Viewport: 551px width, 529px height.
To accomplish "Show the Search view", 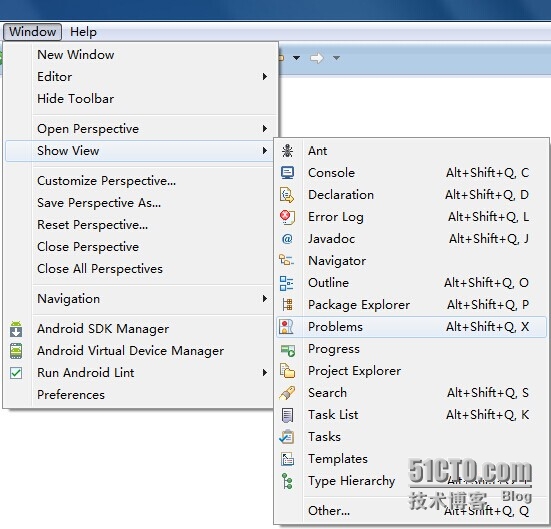I will click(411, 393).
